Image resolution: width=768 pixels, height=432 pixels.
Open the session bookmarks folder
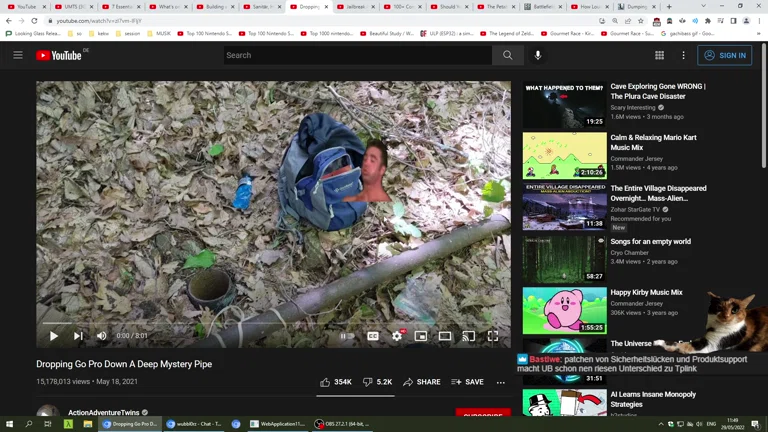pos(128,34)
